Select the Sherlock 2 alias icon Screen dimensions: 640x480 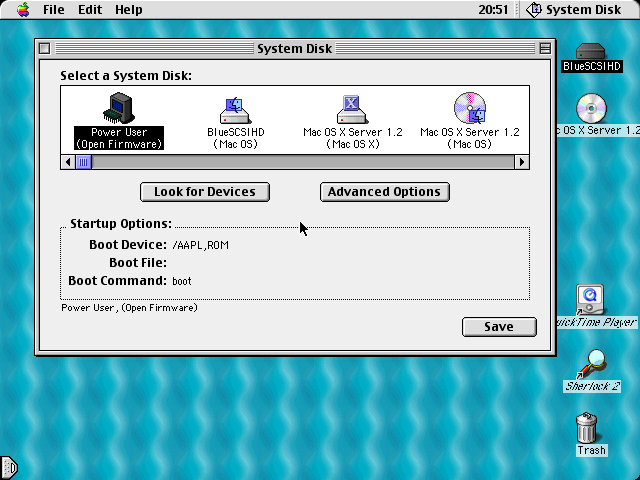tap(591, 364)
